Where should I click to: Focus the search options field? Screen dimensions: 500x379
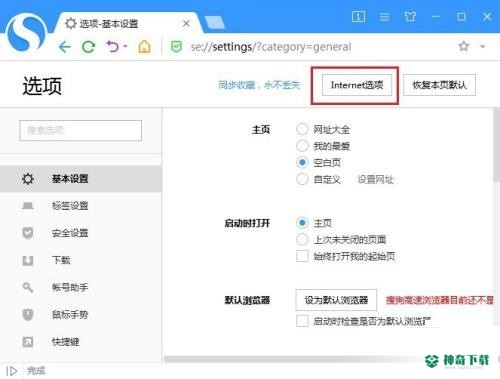point(81,130)
